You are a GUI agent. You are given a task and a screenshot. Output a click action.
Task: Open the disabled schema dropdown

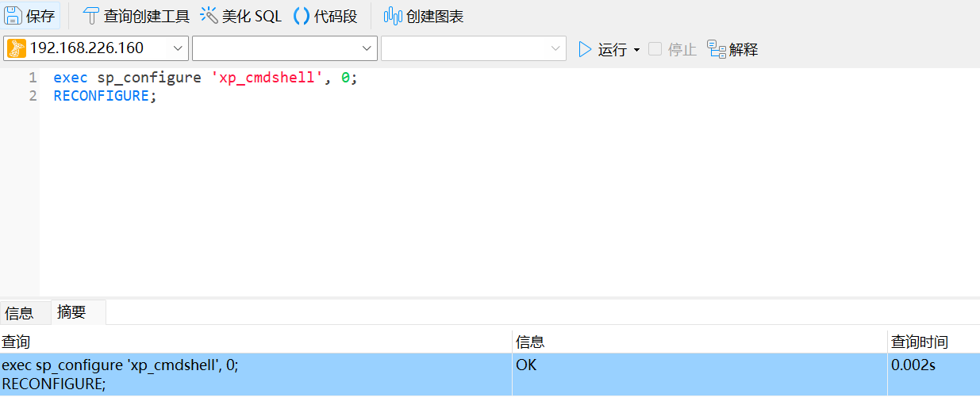coord(555,48)
